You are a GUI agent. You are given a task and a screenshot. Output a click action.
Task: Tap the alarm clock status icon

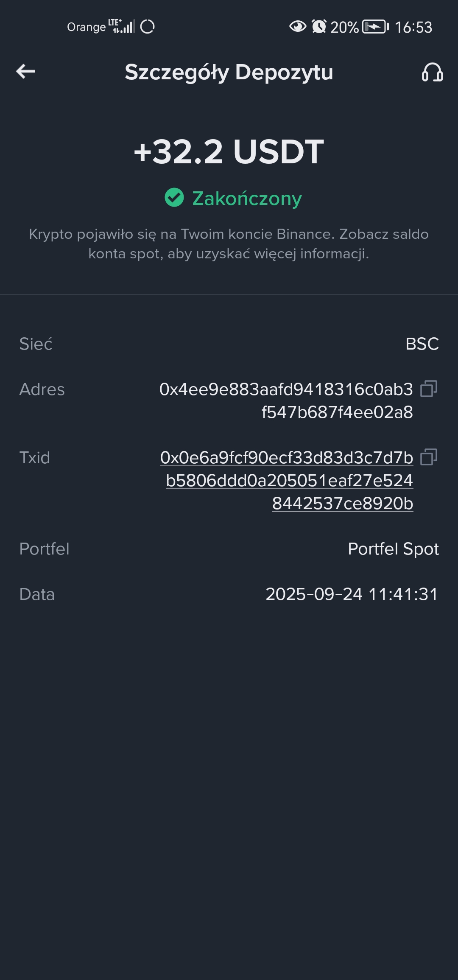(x=319, y=27)
